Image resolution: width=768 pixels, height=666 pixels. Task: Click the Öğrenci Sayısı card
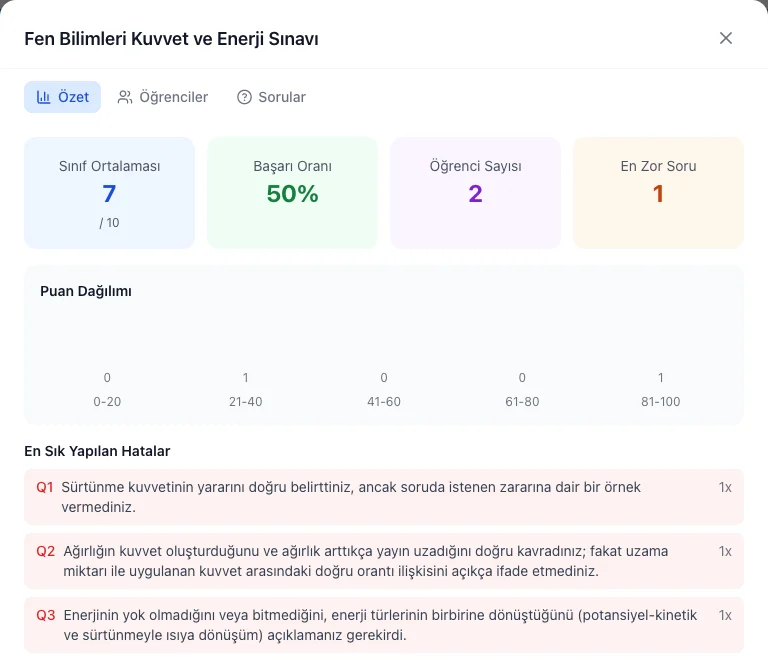coord(476,193)
